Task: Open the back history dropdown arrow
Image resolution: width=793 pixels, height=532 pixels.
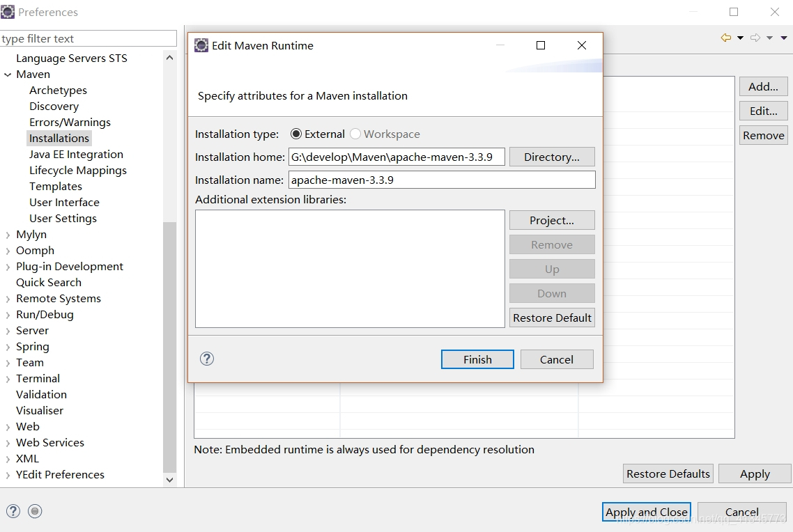Action: point(741,38)
